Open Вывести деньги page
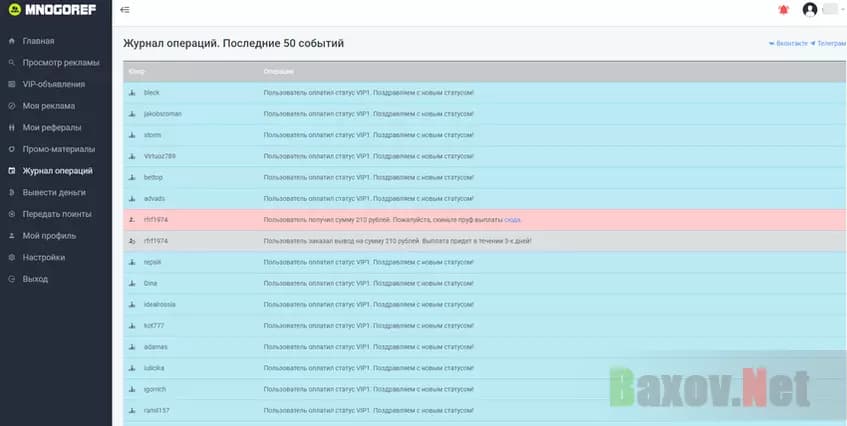The height and width of the screenshot is (426, 847). tap(54, 192)
